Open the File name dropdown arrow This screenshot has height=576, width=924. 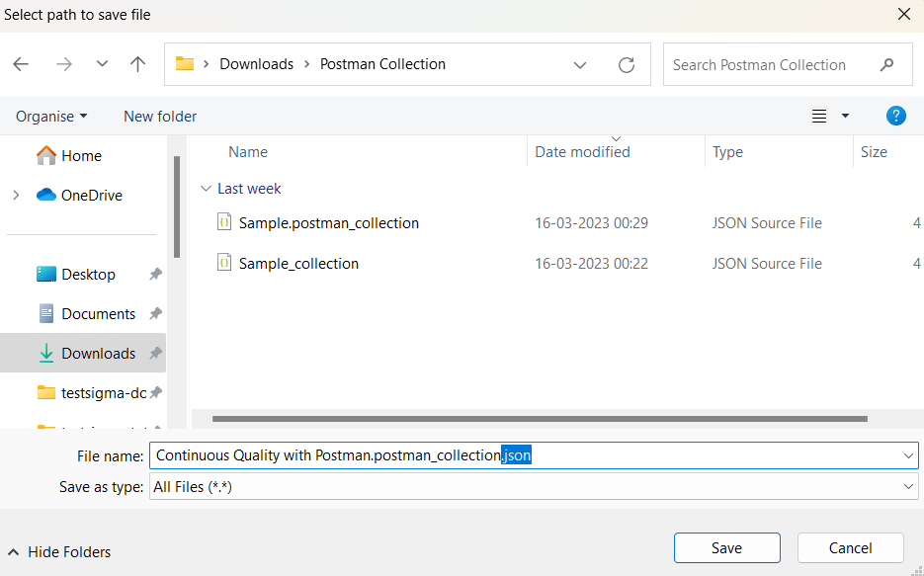(908, 455)
